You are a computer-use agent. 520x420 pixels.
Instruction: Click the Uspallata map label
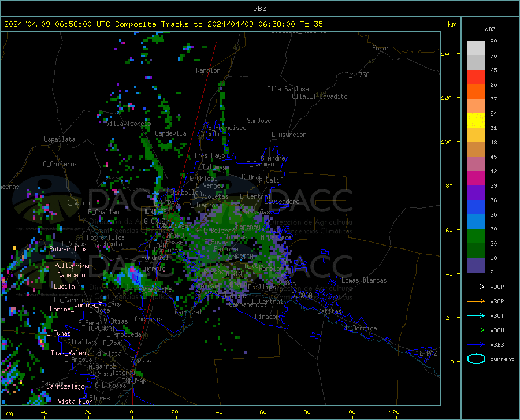click(x=60, y=139)
